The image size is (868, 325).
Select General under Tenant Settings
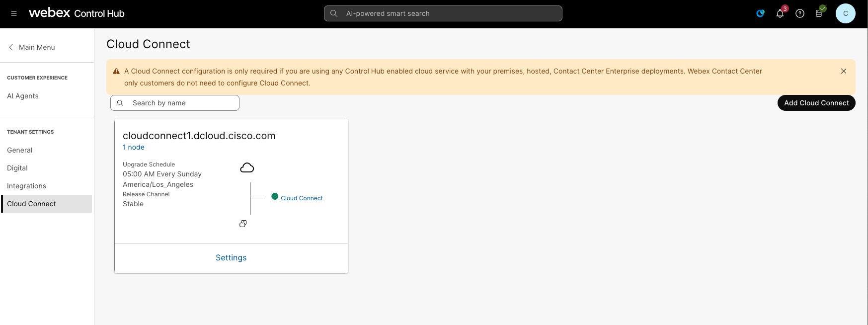pyautogui.click(x=20, y=150)
